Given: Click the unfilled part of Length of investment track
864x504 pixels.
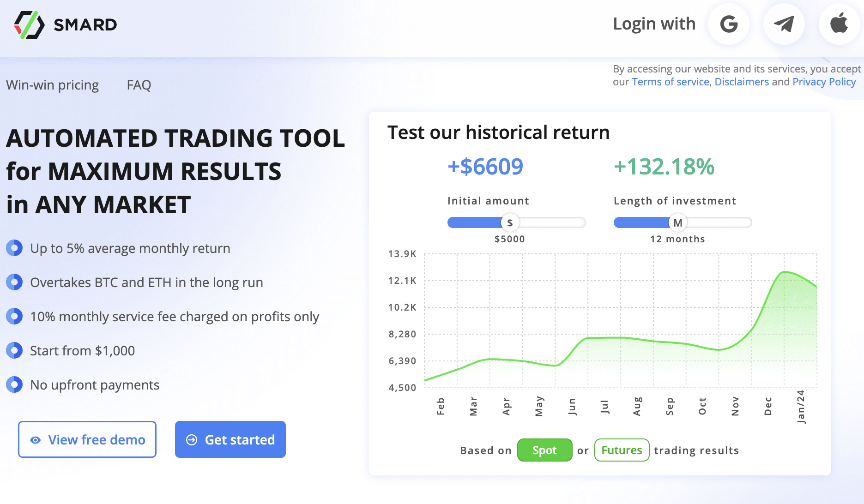Looking at the screenshot, I should [x=719, y=222].
